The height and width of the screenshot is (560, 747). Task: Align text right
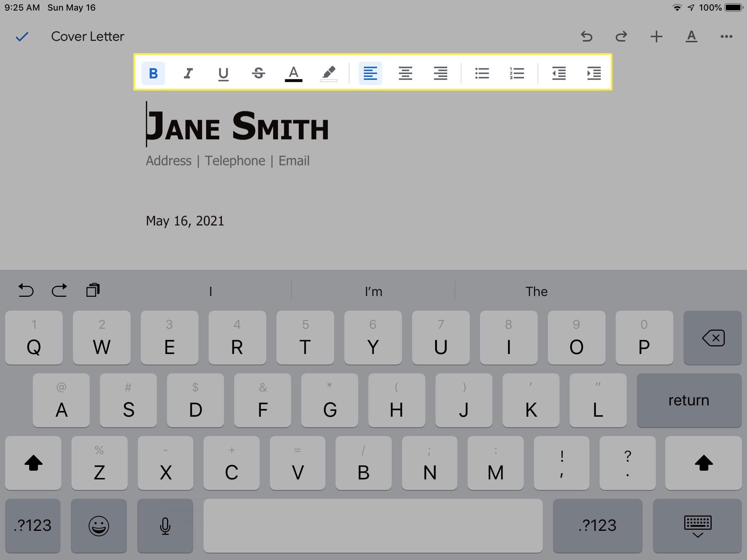(x=440, y=73)
